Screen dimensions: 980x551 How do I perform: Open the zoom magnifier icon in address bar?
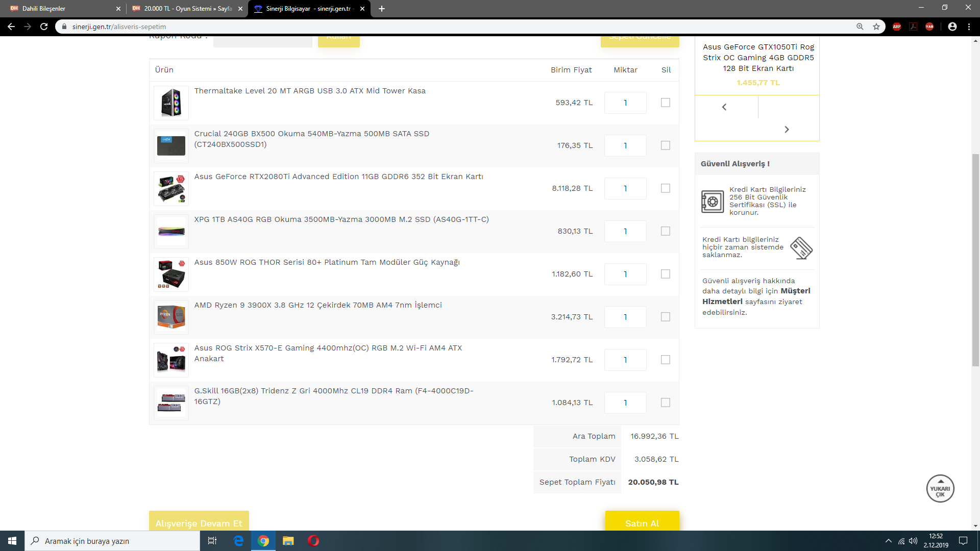point(860,27)
